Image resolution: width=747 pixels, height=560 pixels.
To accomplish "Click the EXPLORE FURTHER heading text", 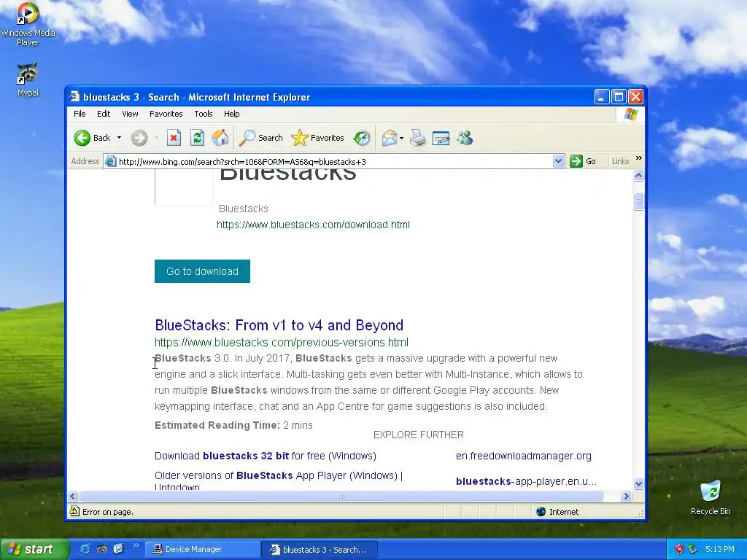I will [418, 435].
